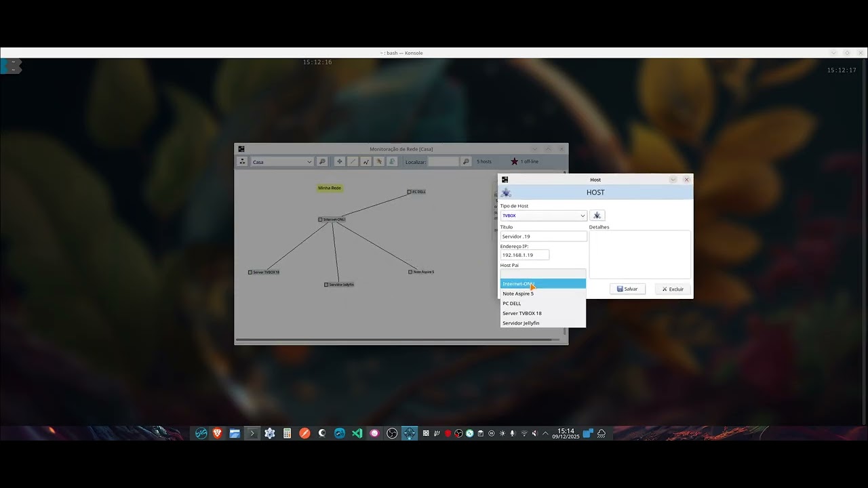This screenshot has width=868, height=488.
Task: Click the Salvar button
Action: point(627,289)
